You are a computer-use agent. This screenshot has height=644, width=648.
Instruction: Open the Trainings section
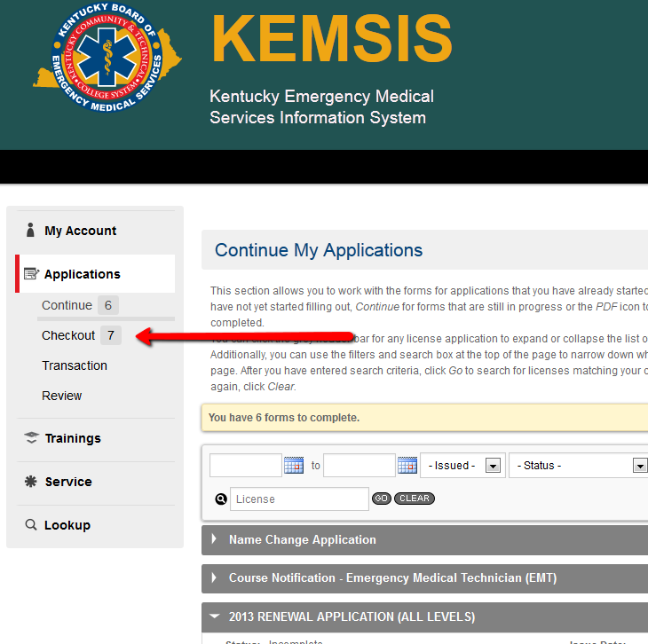click(x=73, y=438)
